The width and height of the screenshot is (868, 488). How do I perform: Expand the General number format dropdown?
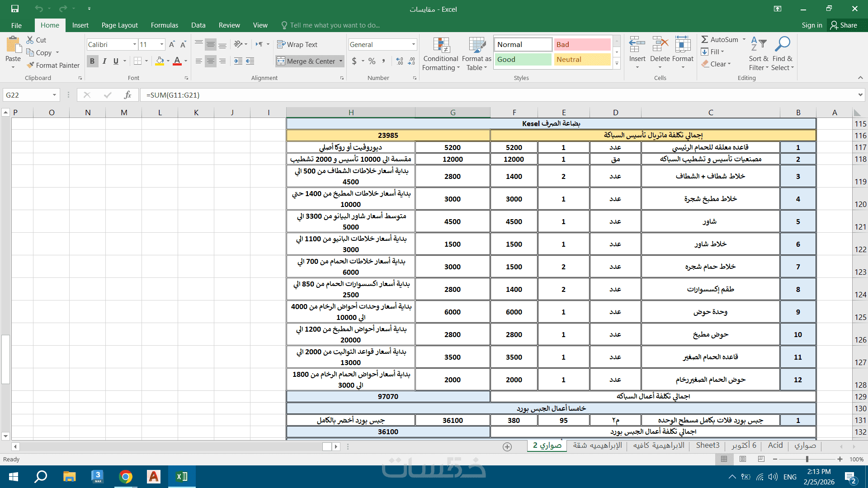tap(413, 44)
